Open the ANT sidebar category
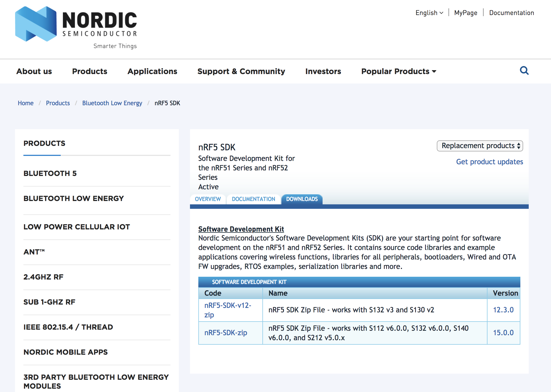The height and width of the screenshot is (392, 551). click(34, 252)
